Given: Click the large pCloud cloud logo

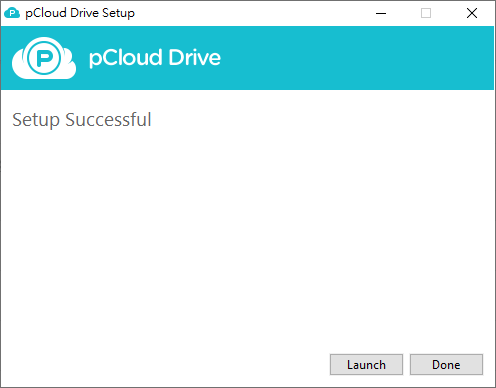Looking at the screenshot, I should point(44,58).
